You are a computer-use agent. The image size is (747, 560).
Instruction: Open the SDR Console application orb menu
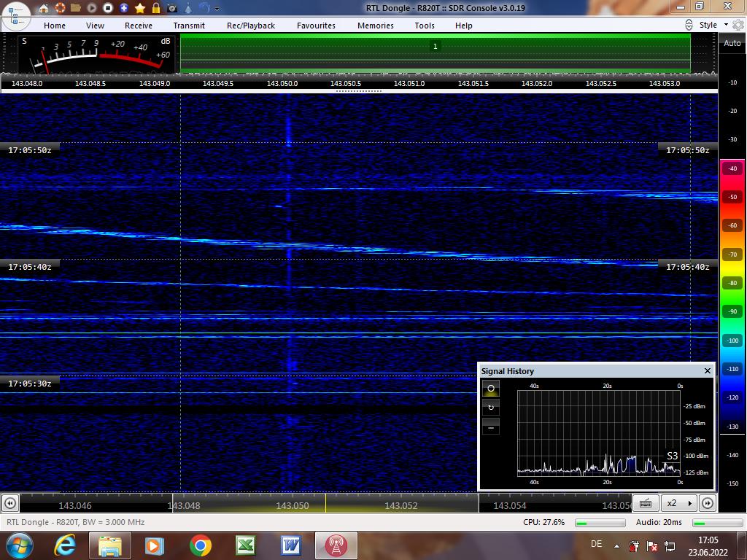coord(16,15)
